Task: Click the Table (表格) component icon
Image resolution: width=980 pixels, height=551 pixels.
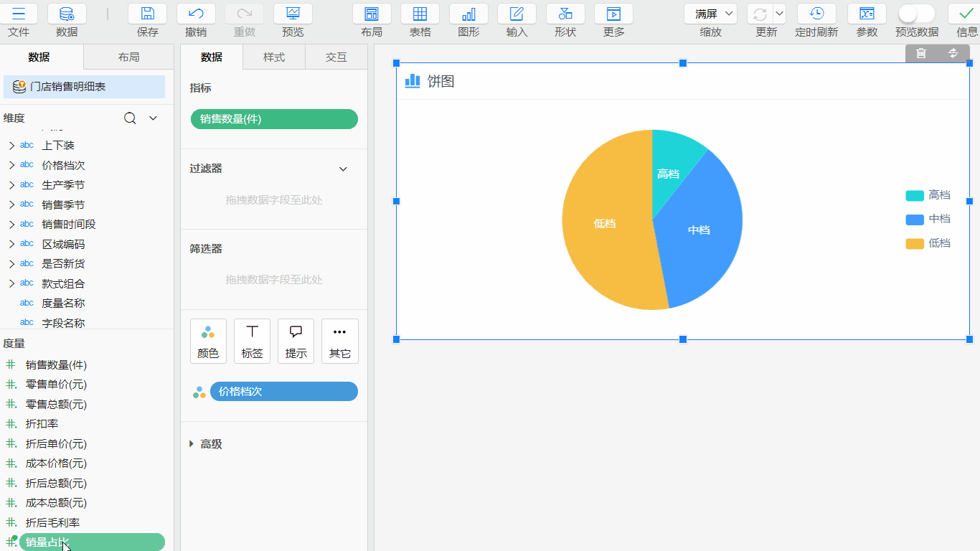Action: pos(420,14)
